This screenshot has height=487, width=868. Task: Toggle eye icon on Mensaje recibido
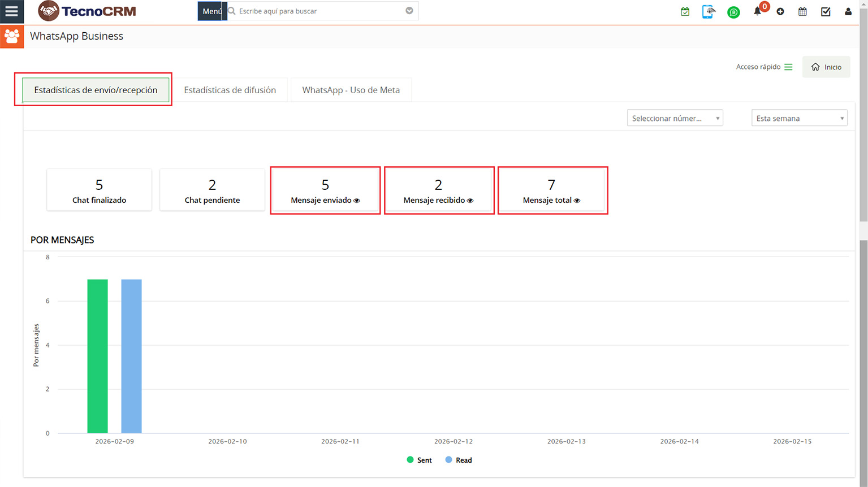470,201
